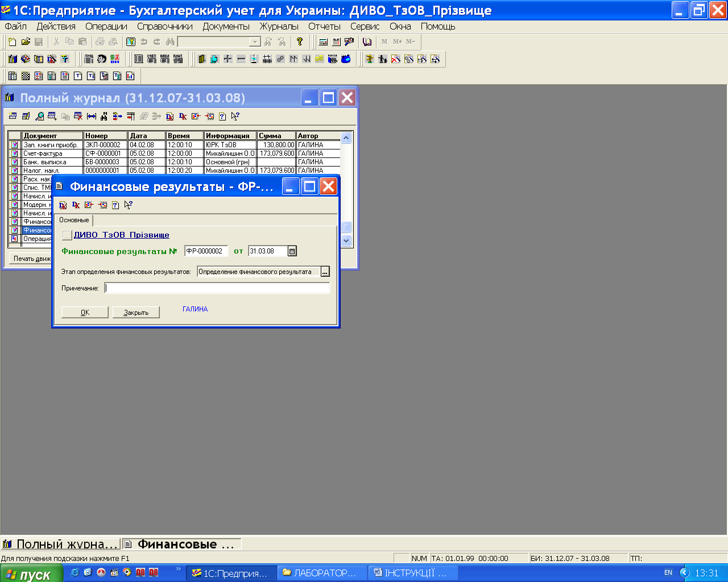728x582 pixels.
Task: Click the plain Dk icon in Финансовые результаты toolbar
Action: (x=76, y=205)
